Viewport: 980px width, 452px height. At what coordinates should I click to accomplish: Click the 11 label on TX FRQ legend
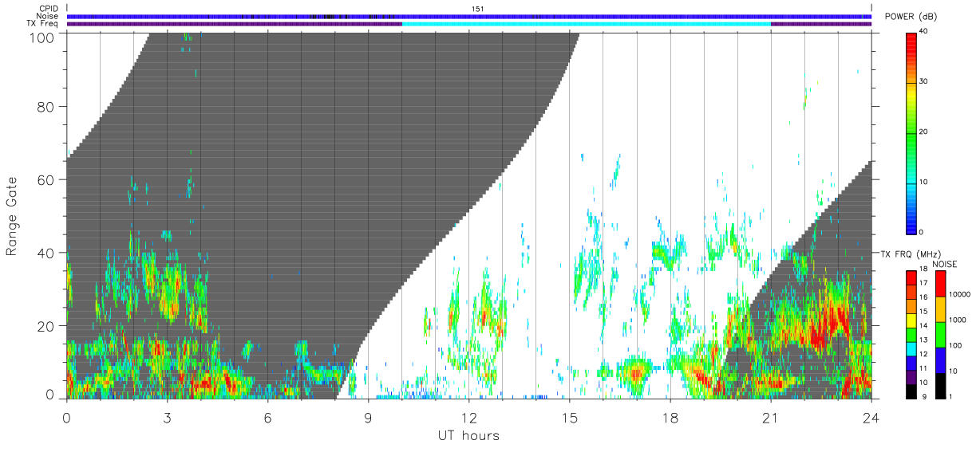(923, 369)
